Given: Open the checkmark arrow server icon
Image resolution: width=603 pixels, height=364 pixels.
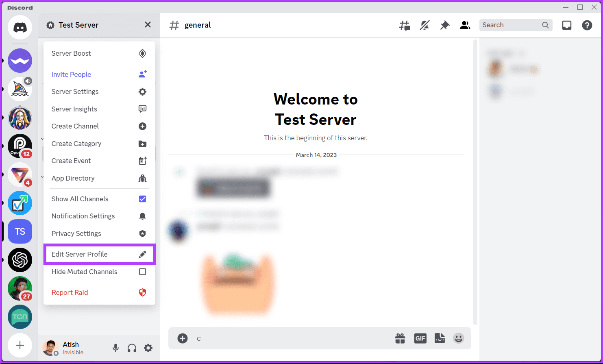Looking at the screenshot, I should 20,203.
